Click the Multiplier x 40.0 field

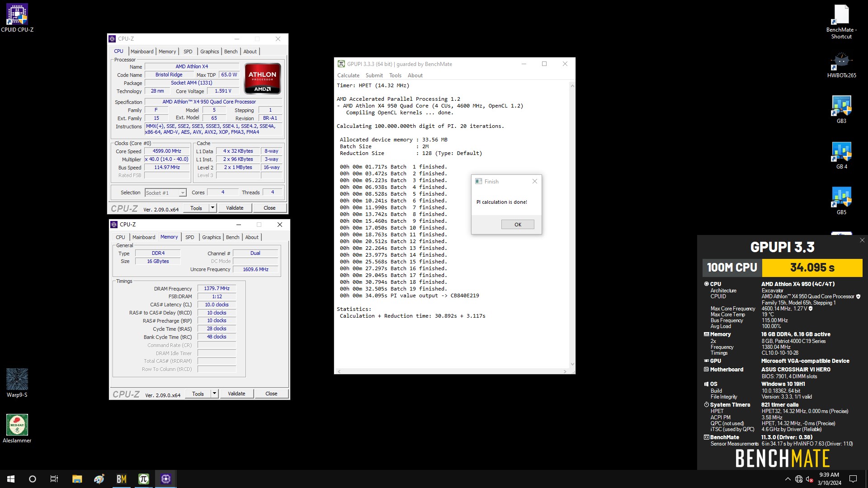click(x=167, y=160)
